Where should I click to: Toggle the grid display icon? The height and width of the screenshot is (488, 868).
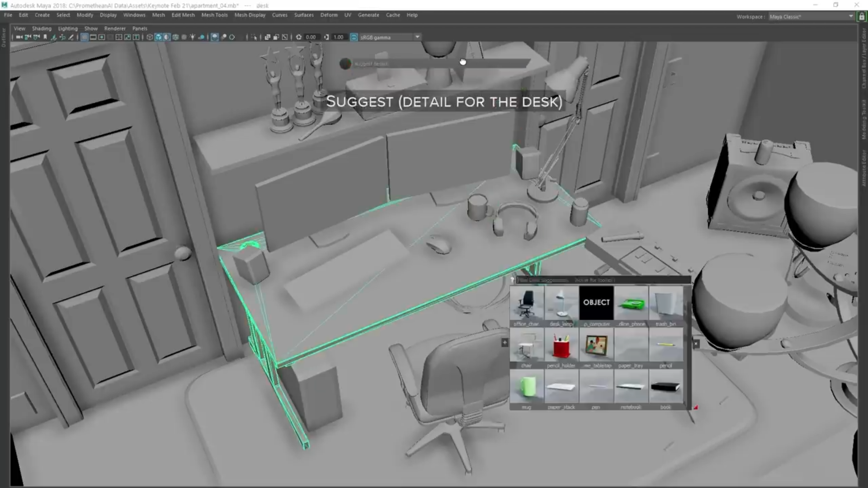coord(84,37)
